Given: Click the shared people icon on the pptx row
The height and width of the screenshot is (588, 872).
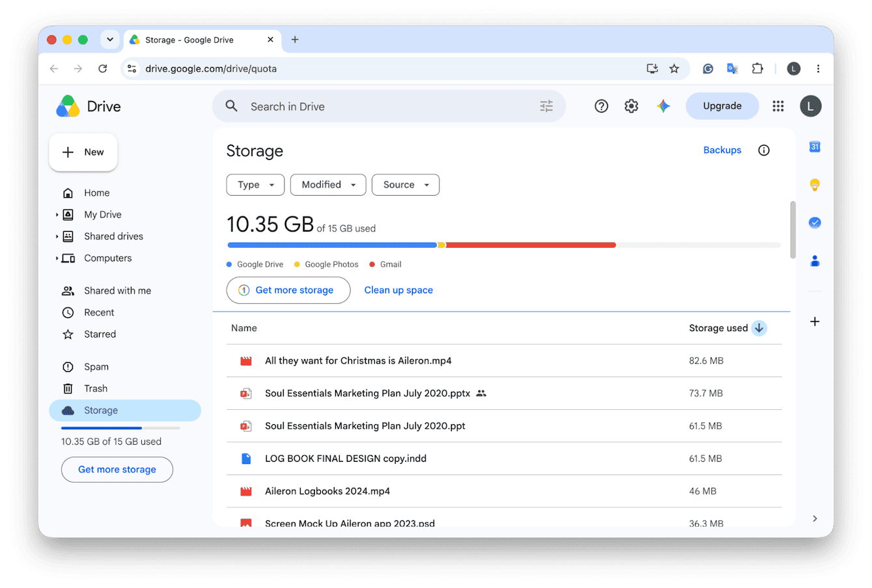Looking at the screenshot, I should click(x=482, y=394).
